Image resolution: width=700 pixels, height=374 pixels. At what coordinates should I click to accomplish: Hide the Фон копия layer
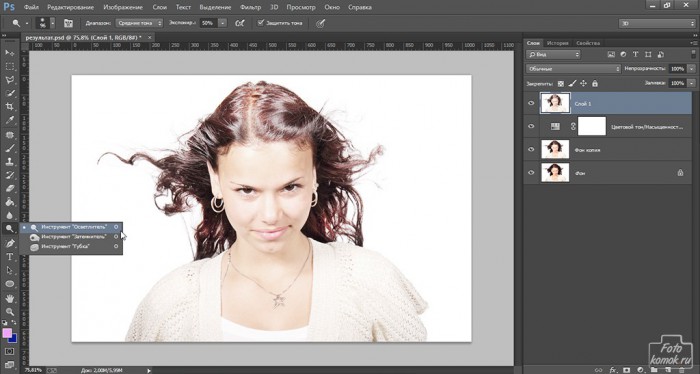[531, 150]
